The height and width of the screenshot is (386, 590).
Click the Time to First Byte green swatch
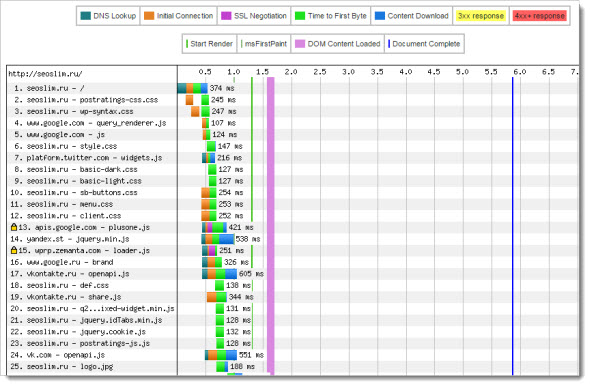click(x=300, y=16)
